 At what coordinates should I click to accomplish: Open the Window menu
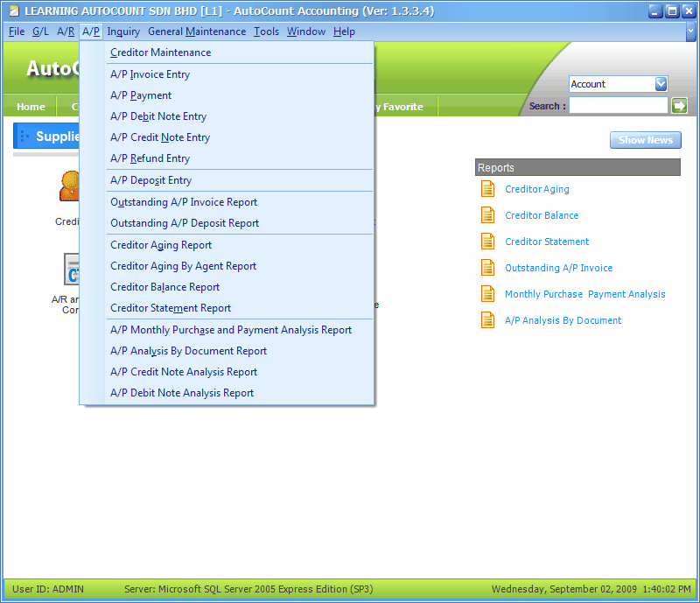[306, 32]
